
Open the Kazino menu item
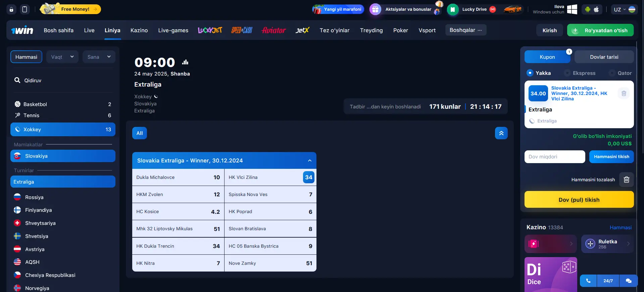click(x=139, y=30)
